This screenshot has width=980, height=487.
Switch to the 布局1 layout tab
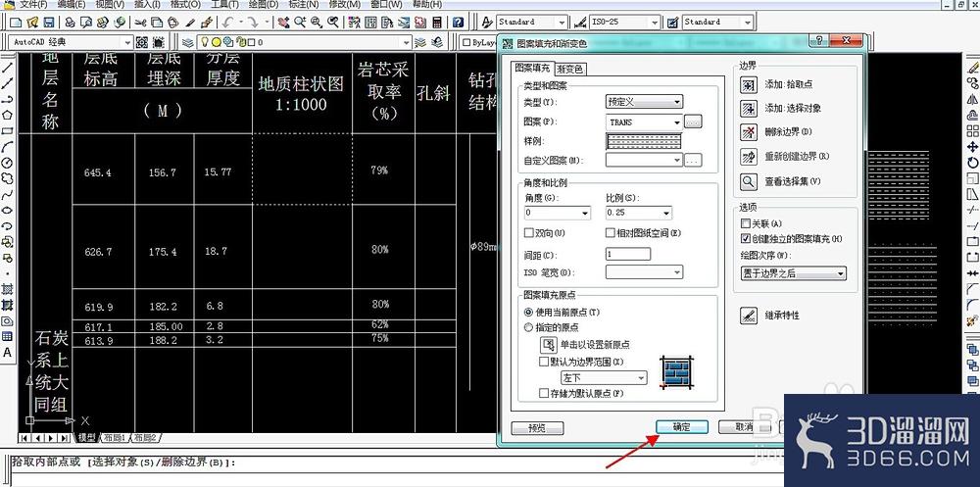[115, 438]
